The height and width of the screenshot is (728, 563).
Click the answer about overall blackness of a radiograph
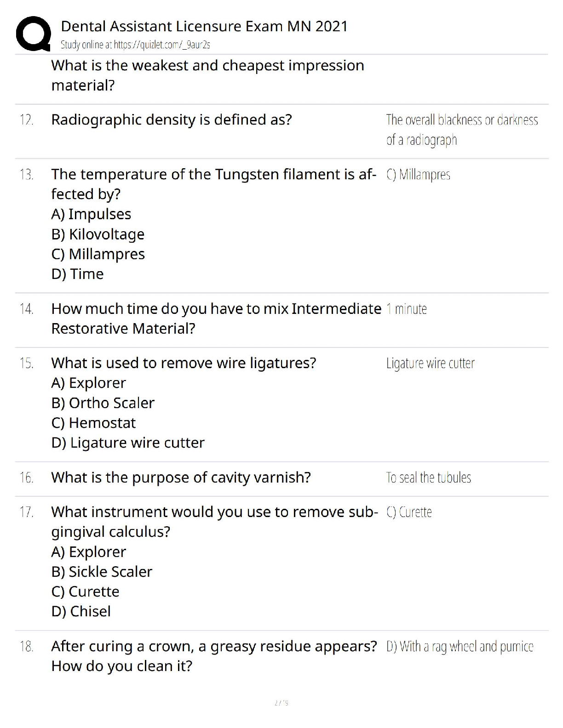(462, 130)
